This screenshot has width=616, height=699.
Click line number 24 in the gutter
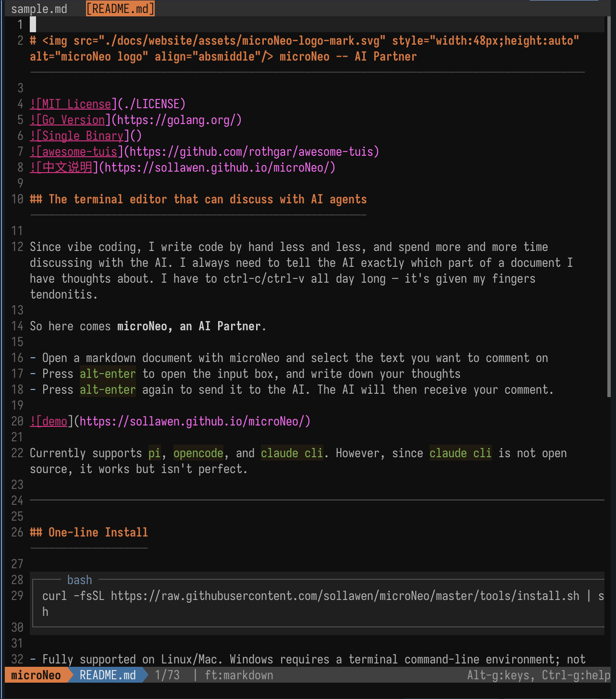17,500
